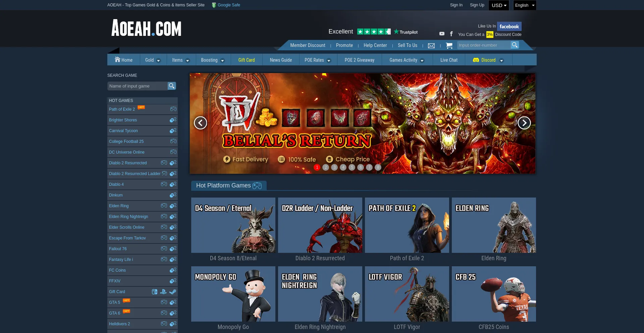Click the coins icon beside Escape From Tarkov
This screenshot has height=333, width=644.
[x=173, y=238]
